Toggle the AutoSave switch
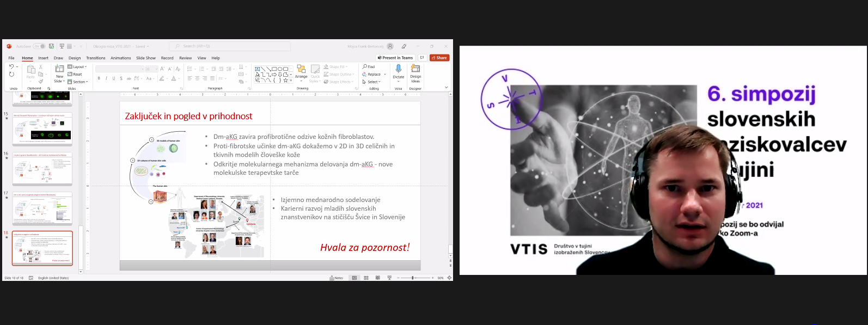The height and width of the screenshot is (325, 868). tap(39, 46)
